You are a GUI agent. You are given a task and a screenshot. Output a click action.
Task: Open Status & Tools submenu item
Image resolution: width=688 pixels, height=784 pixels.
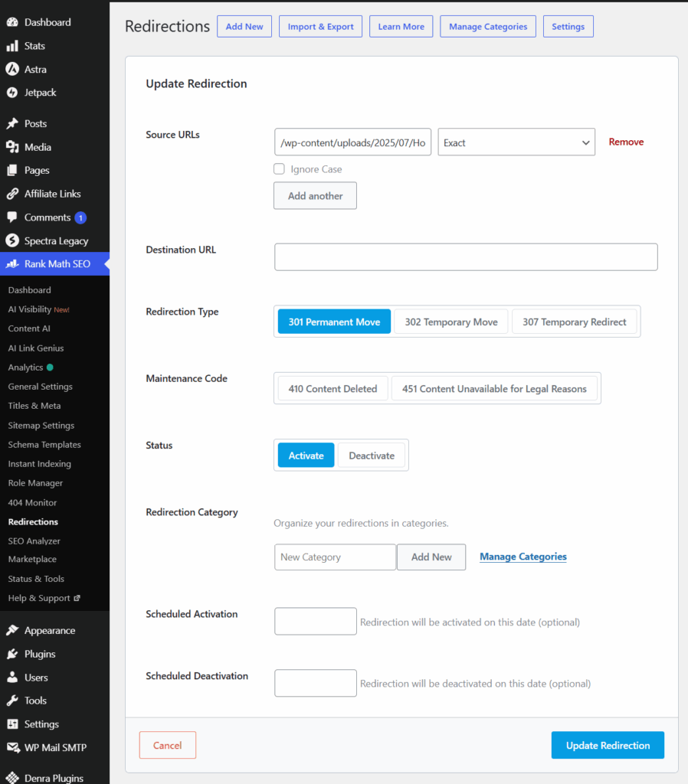36,579
